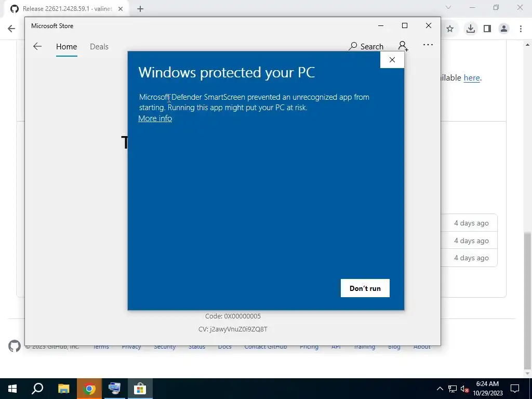
Task: Switch to Chrome from taskbar
Action: tap(89, 389)
